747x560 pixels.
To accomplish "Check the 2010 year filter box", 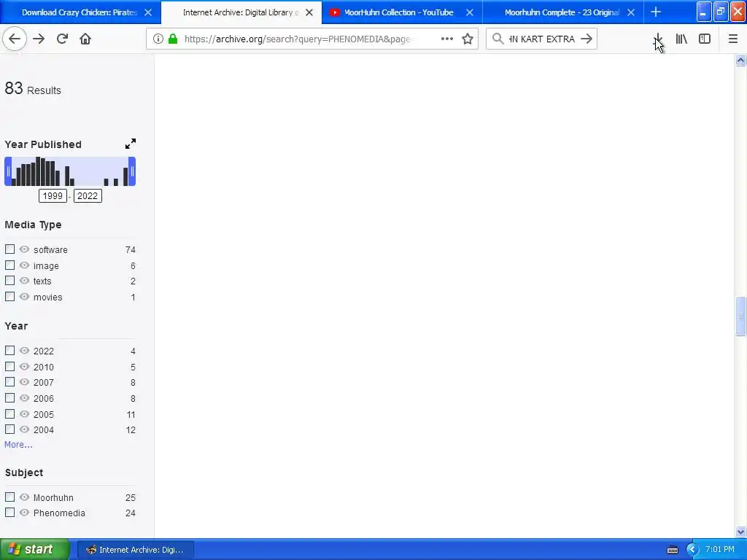I will pos(9,367).
